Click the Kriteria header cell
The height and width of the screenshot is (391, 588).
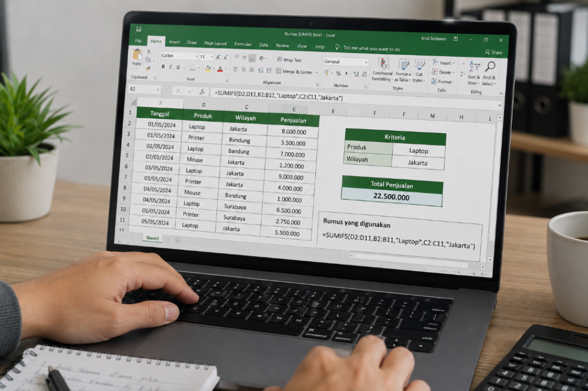pos(395,137)
